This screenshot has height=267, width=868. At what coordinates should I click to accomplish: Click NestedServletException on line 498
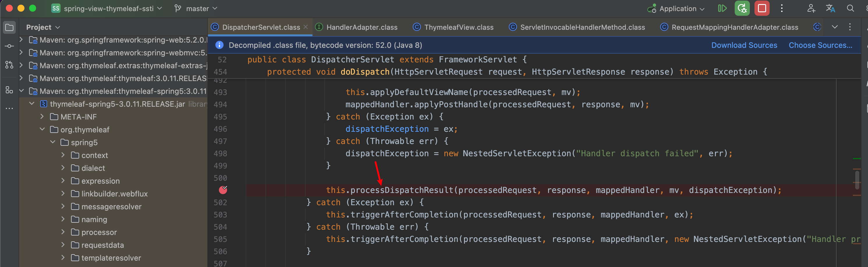pos(517,154)
